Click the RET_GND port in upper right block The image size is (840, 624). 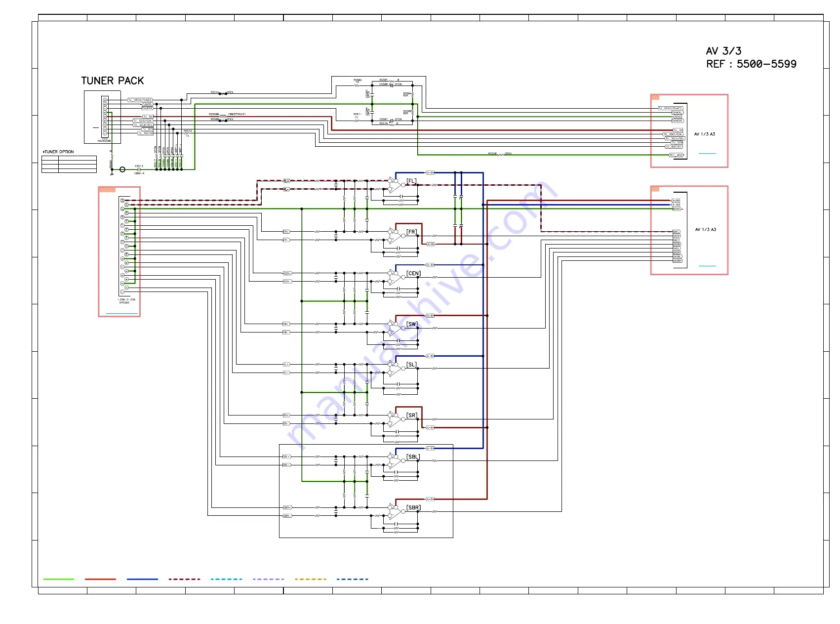tap(676, 155)
